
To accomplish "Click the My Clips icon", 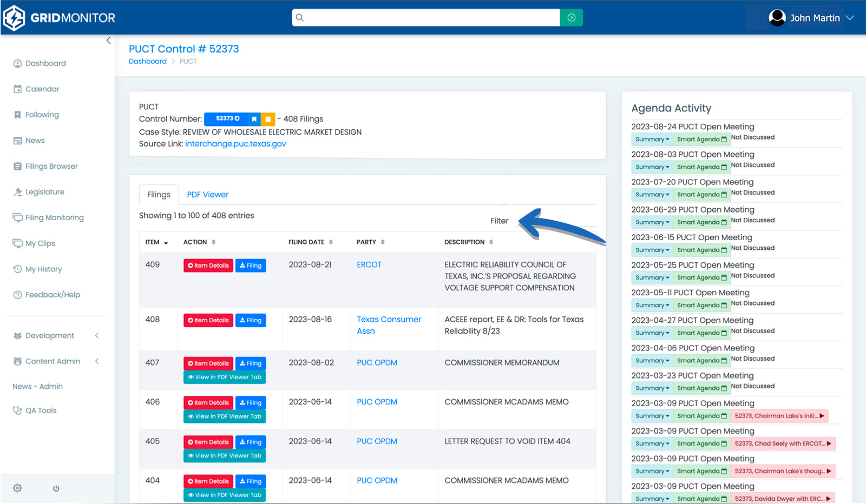I will pos(17,243).
